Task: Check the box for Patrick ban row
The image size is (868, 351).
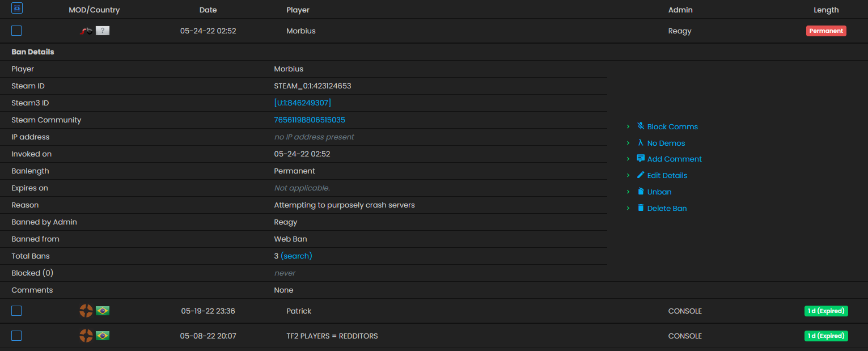Action: tap(16, 311)
